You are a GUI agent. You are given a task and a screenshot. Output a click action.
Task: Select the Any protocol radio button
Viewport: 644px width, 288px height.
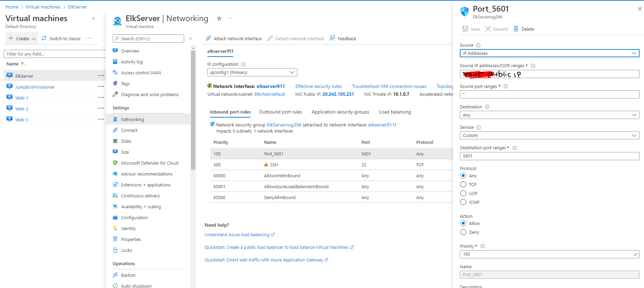click(463, 176)
